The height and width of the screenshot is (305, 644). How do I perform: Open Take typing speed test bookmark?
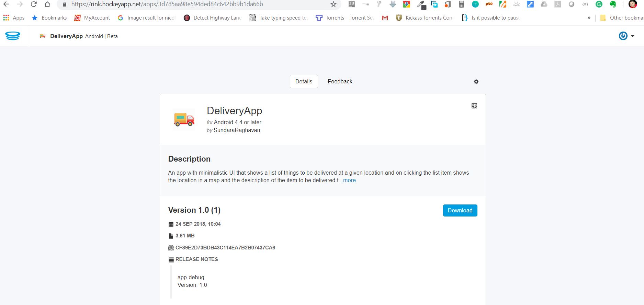tap(279, 18)
